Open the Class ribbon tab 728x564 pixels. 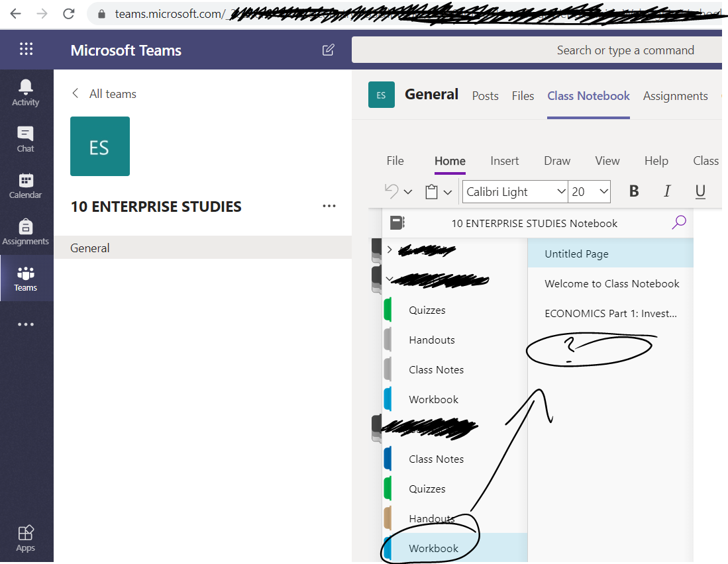tap(705, 161)
